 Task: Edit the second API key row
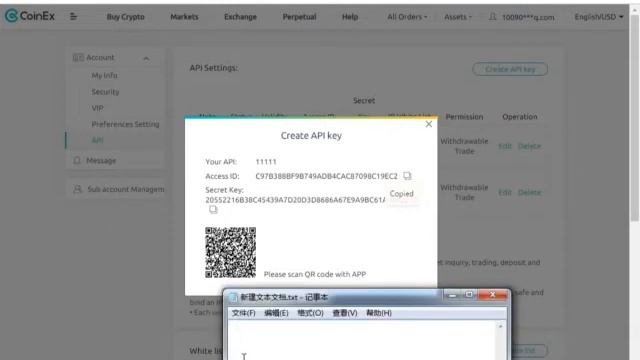click(504, 192)
